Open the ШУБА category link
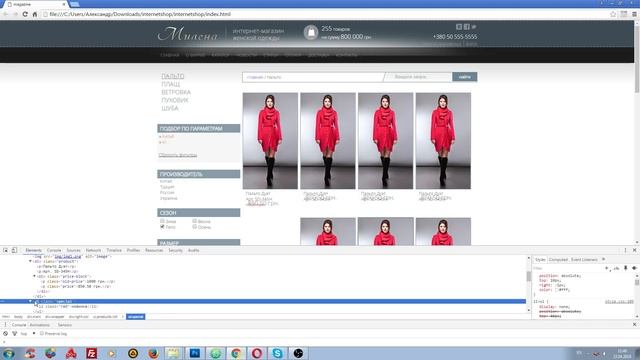 (x=170, y=108)
